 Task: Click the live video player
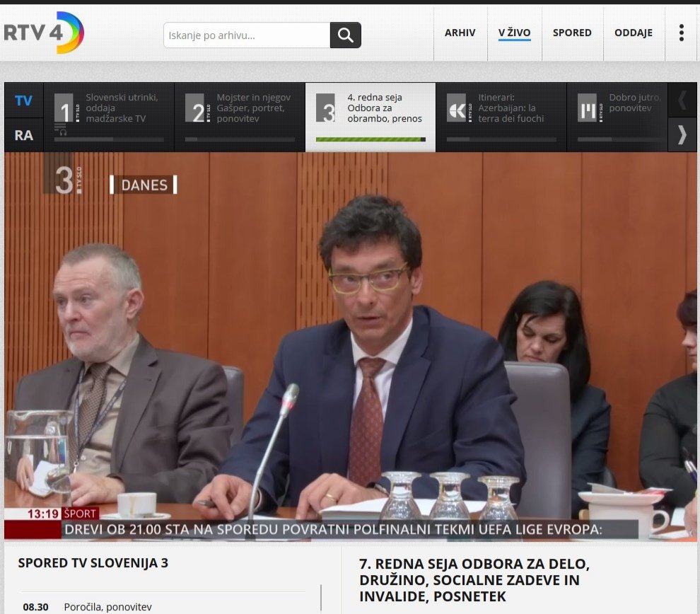click(x=351, y=346)
